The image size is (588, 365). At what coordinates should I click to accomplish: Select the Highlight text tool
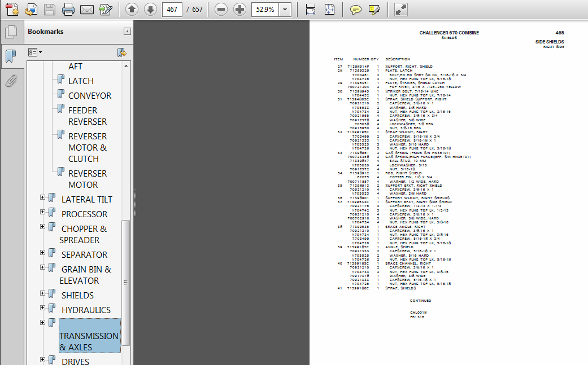pyautogui.click(x=374, y=10)
